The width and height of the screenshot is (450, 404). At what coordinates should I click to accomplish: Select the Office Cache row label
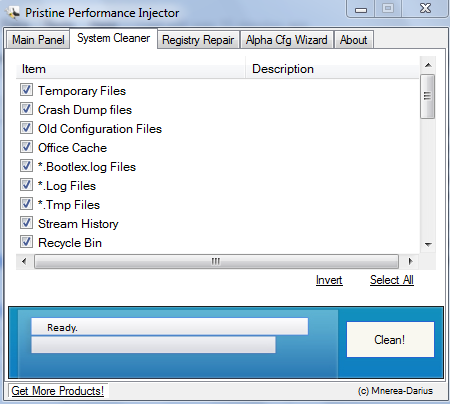pos(73,148)
